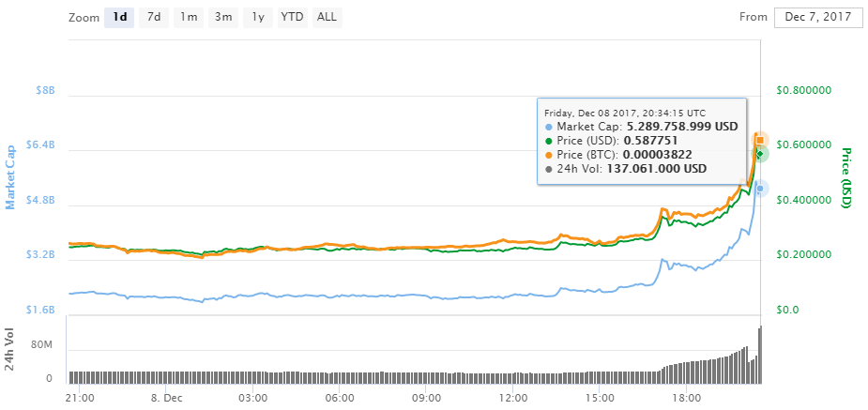The image size is (868, 410).
Task: Click the 03:00 time label
Action: click(252, 398)
